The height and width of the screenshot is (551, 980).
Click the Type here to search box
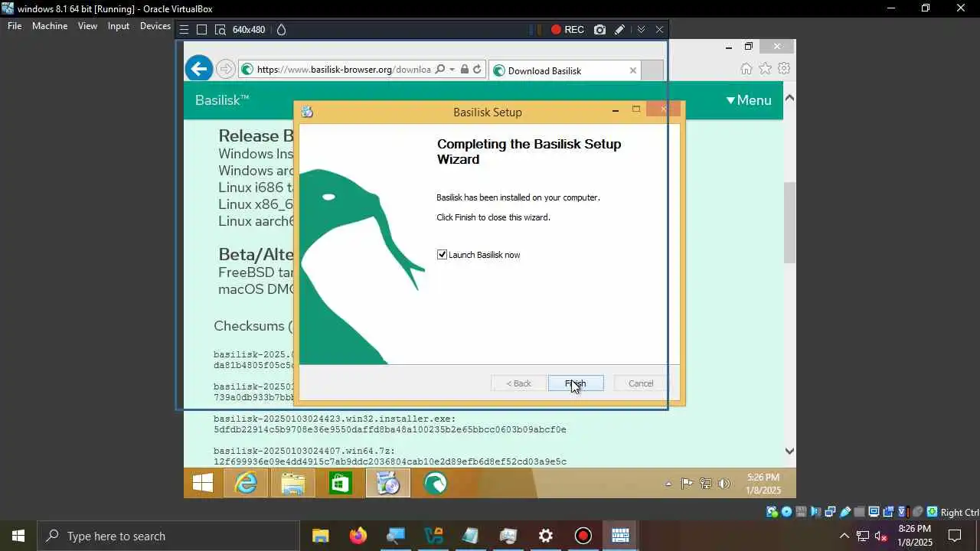coord(168,536)
